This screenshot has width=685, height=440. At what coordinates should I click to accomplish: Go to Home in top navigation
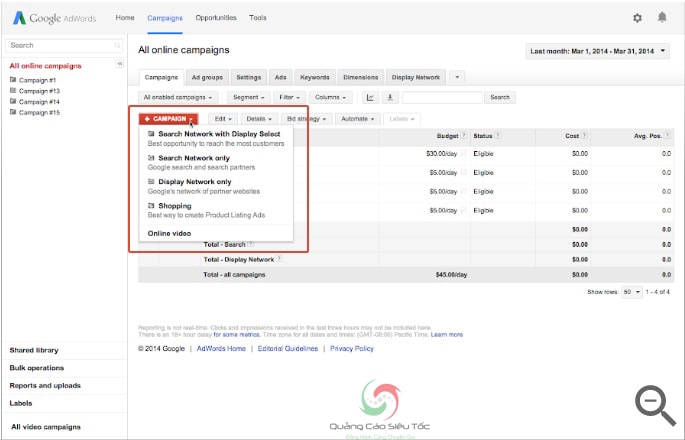pyautogui.click(x=125, y=18)
